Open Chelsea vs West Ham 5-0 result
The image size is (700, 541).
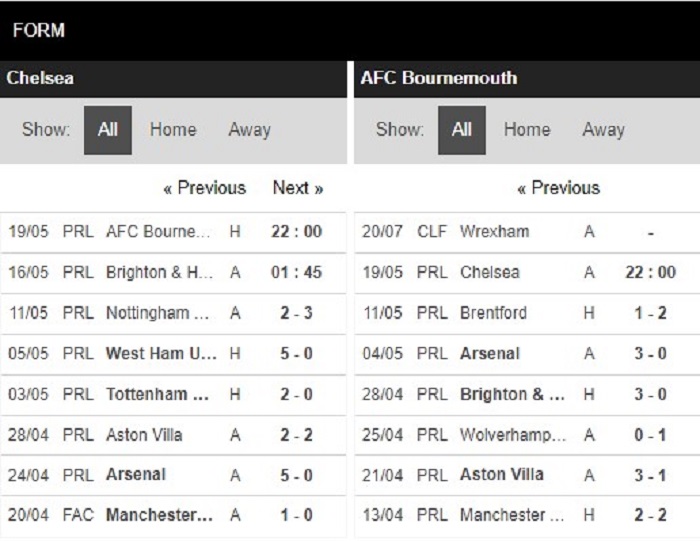[173, 354]
